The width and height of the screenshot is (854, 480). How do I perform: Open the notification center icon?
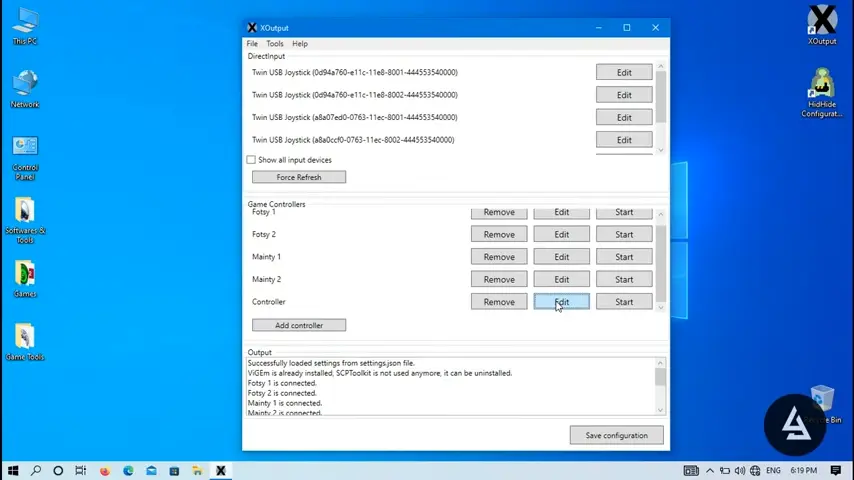(x=836, y=471)
